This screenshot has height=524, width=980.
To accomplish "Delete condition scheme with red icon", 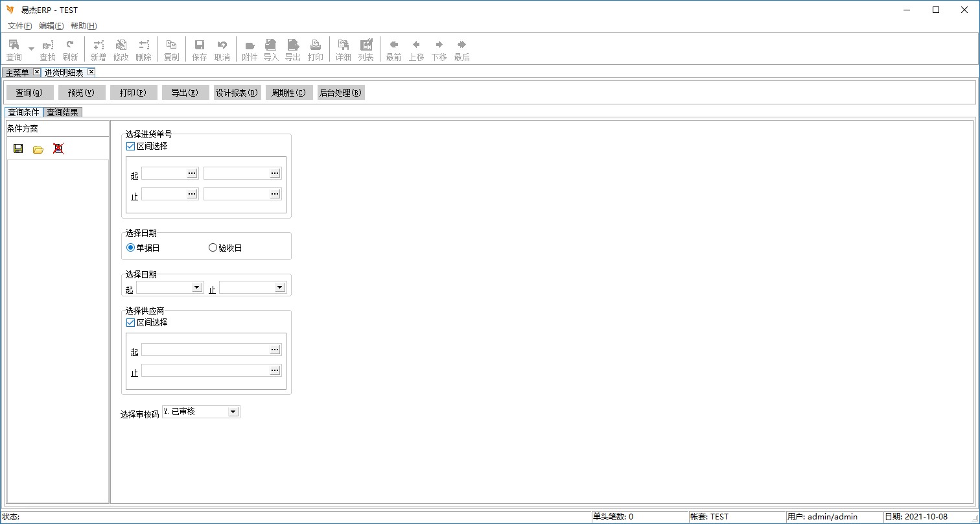I will tap(58, 149).
